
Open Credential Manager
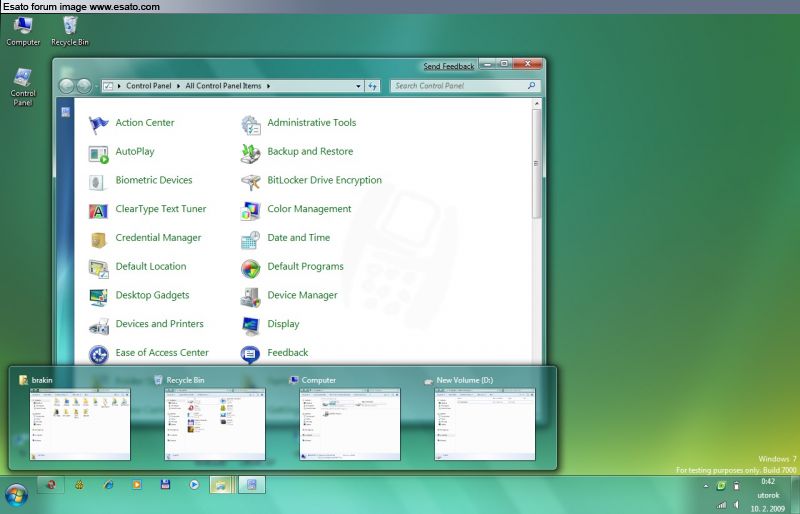158,238
